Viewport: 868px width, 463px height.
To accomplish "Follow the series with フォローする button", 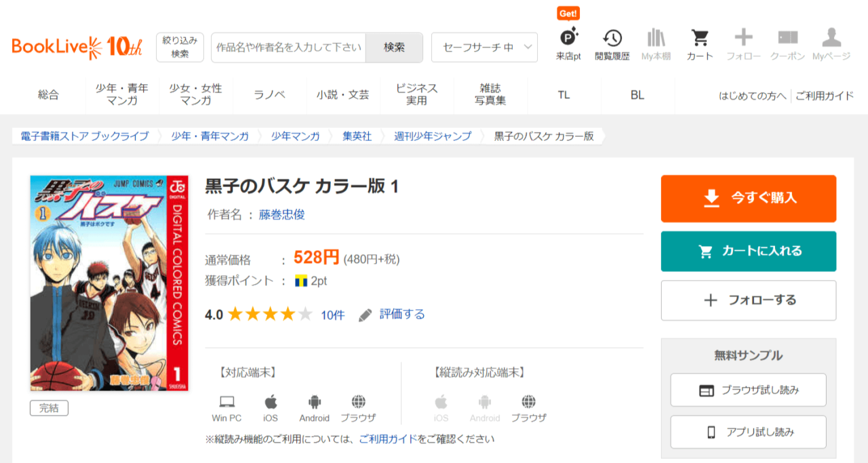I will pos(748,300).
